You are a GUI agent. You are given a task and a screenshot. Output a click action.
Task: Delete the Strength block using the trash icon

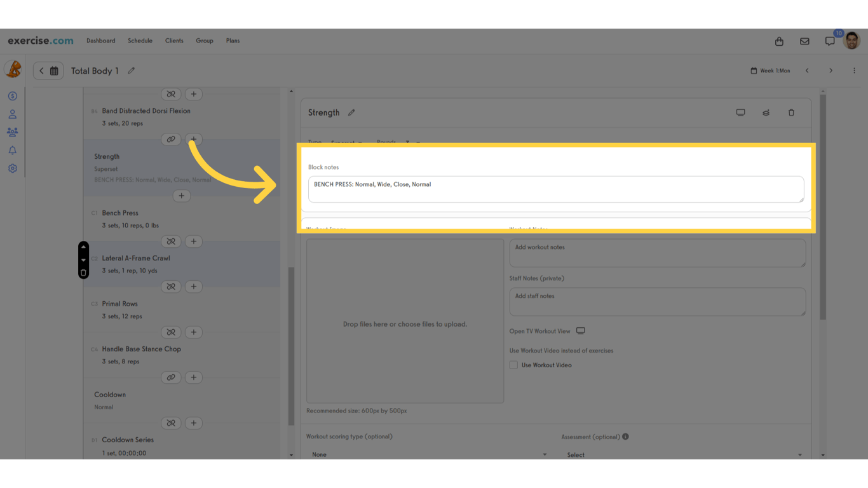[x=791, y=112]
